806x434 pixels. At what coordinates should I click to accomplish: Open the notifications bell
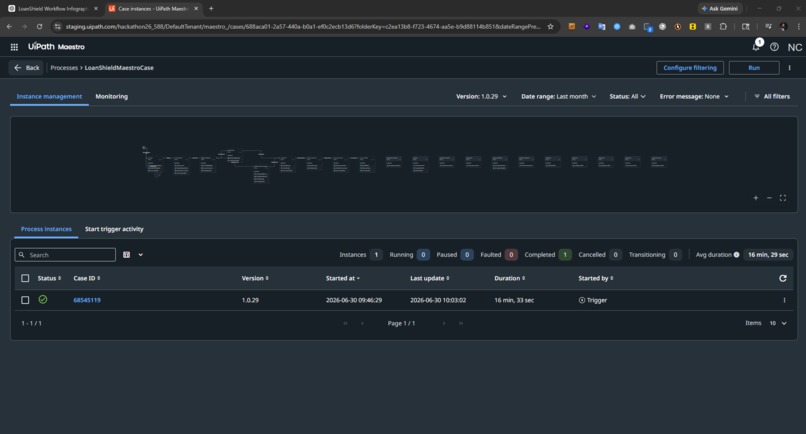[756, 47]
